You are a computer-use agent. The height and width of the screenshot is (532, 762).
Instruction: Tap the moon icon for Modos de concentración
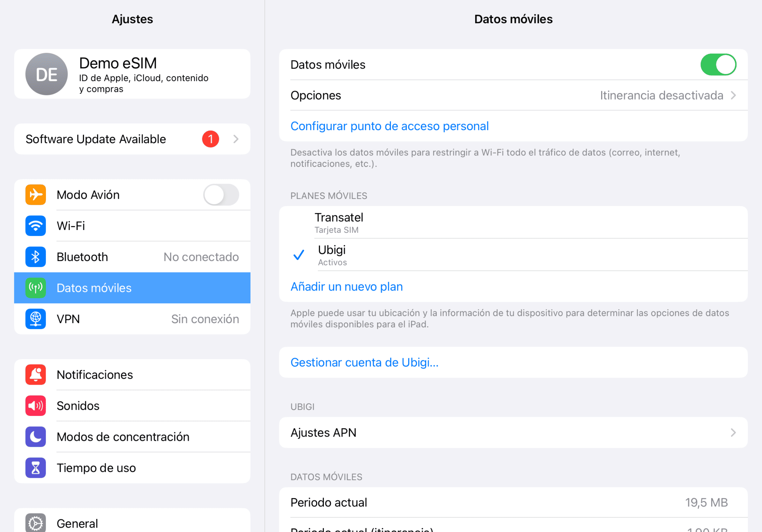(35, 437)
